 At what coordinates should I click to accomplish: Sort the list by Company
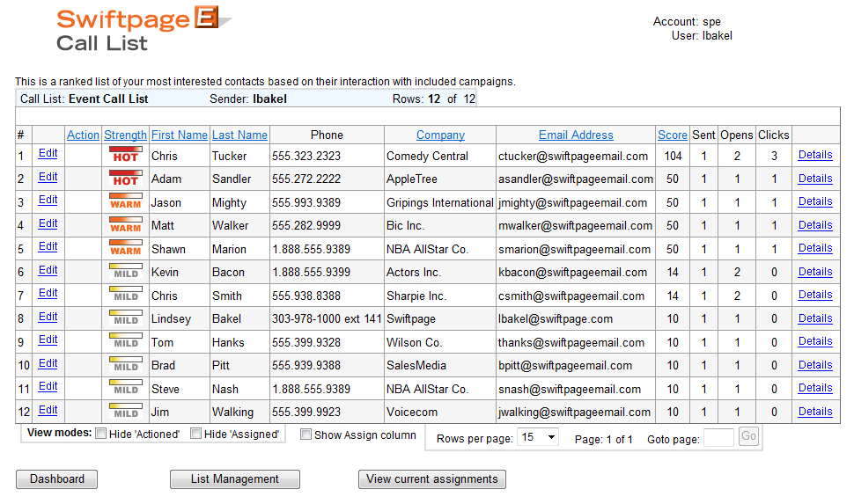(x=440, y=135)
